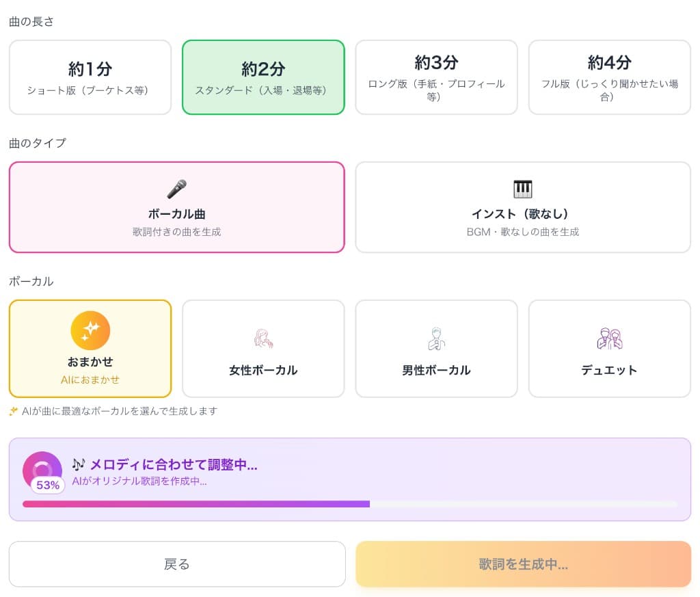Choose the 約3分 ロング版 length option
Image resolution: width=700 pixels, height=597 pixels.
pyautogui.click(x=436, y=77)
